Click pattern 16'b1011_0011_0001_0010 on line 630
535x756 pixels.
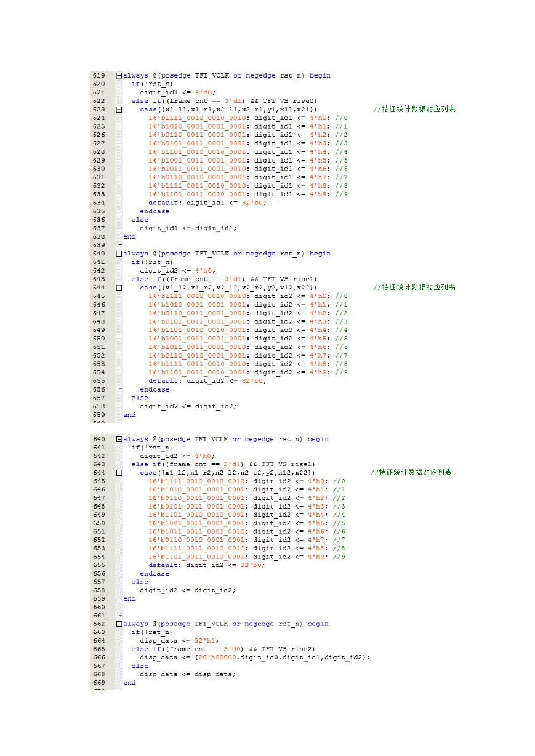coord(199,169)
